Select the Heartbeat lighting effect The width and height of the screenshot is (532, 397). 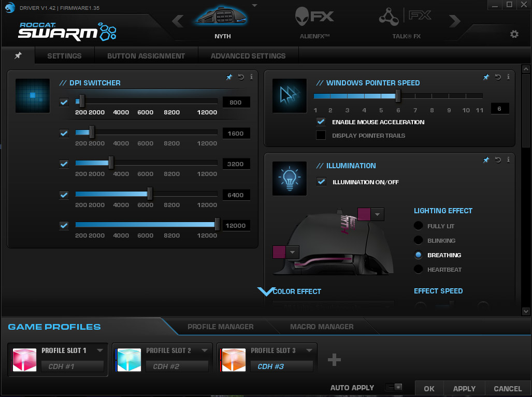click(419, 269)
